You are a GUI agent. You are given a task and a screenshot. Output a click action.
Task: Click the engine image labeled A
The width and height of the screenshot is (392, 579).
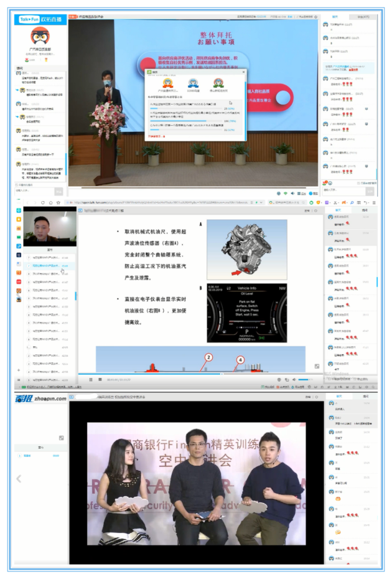tap(246, 248)
